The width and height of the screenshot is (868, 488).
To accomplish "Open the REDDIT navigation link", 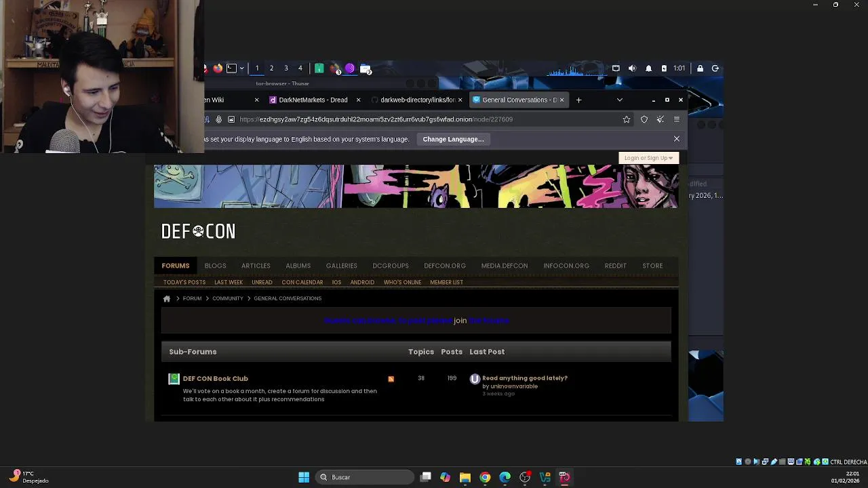I will pyautogui.click(x=616, y=266).
